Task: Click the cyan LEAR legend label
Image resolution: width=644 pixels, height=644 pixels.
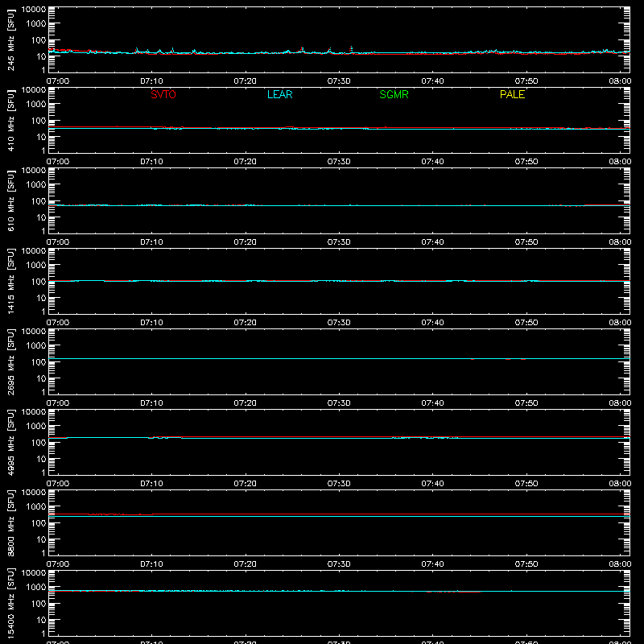Action: [x=279, y=94]
